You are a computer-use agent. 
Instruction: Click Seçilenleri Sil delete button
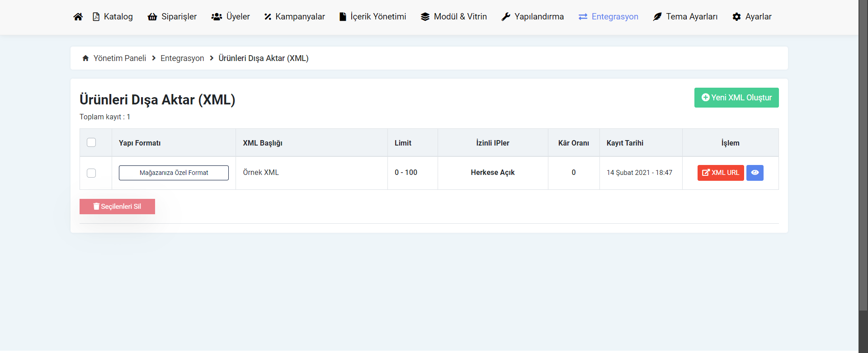pyautogui.click(x=117, y=207)
